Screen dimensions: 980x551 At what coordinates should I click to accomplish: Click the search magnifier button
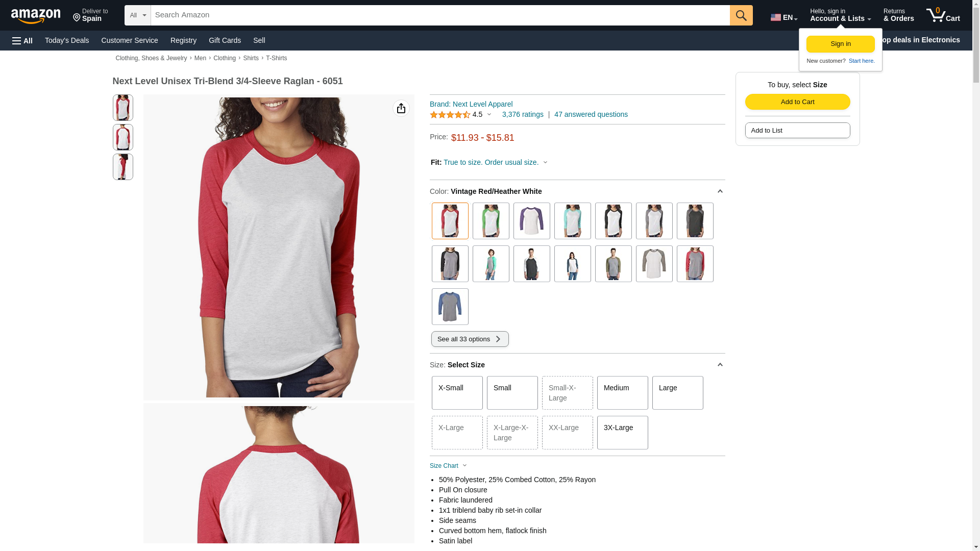click(x=741, y=15)
